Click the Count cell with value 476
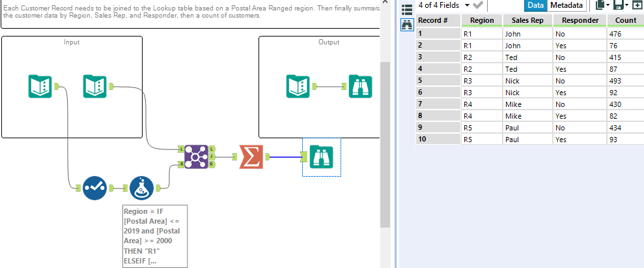 [x=626, y=34]
